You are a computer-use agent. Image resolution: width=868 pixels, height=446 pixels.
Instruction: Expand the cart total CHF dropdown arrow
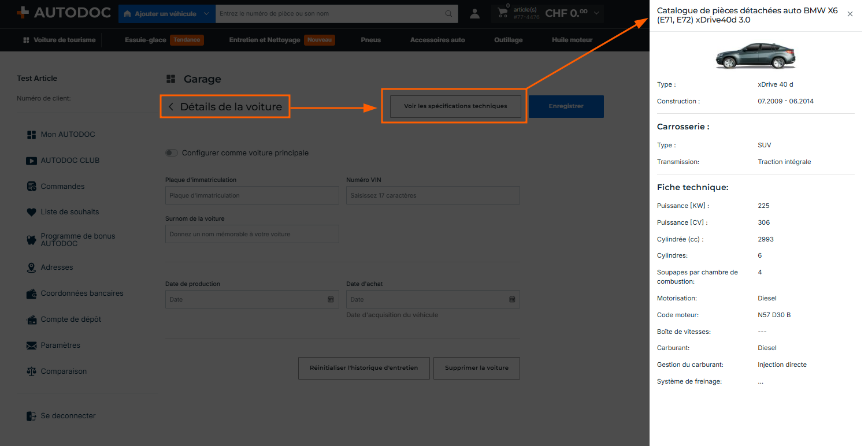tap(596, 13)
